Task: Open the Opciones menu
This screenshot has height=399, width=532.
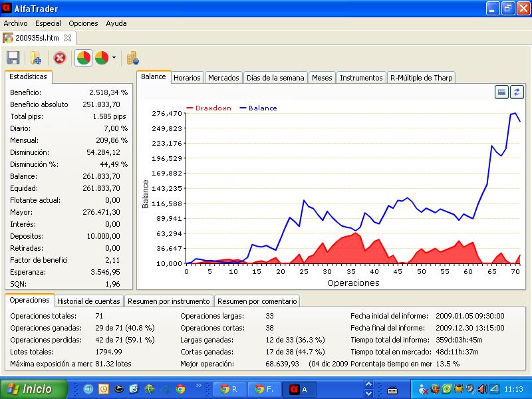Action: point(83,23)
